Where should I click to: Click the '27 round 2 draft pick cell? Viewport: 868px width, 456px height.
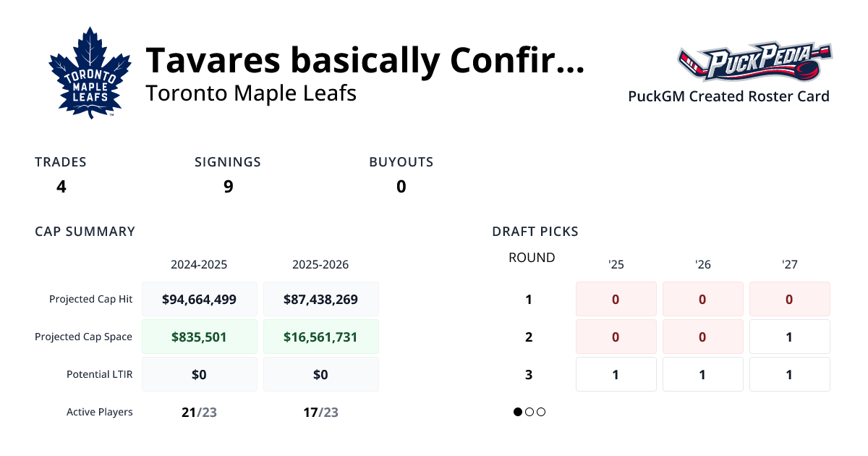tap(789, 337)
